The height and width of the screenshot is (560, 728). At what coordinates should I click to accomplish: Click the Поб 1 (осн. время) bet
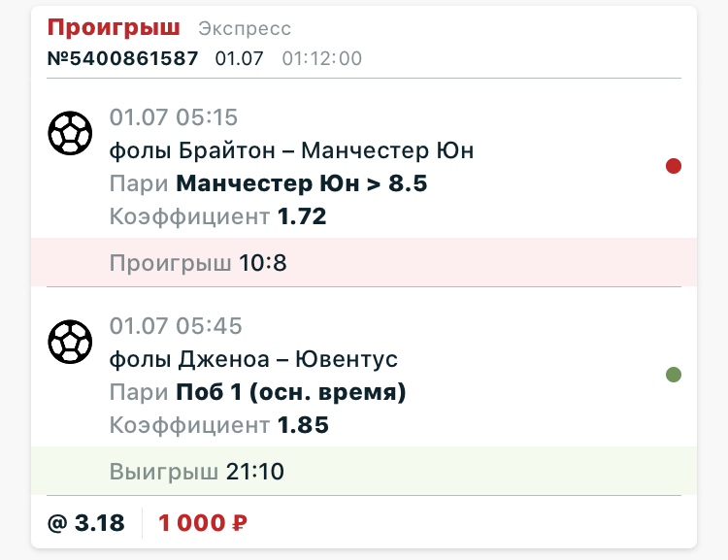[291, 392]
